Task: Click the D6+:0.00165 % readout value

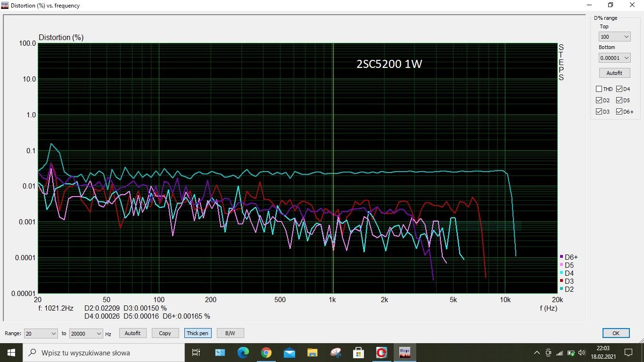Action: (186, 316)
